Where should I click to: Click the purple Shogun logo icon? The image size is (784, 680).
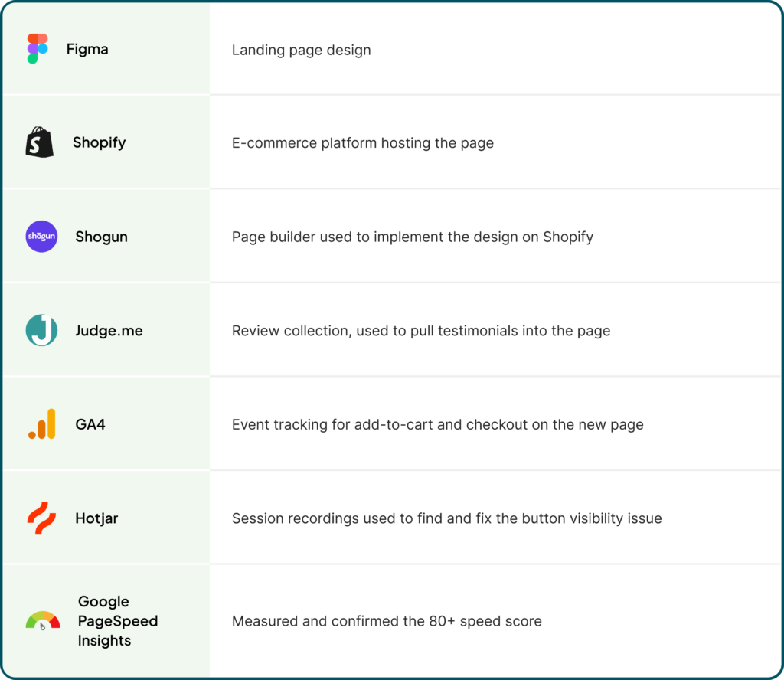[41, 237]
